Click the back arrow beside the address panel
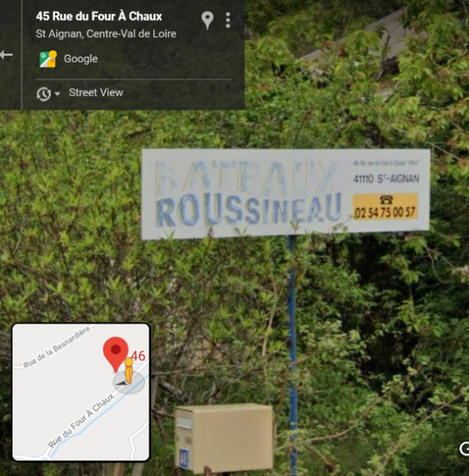 point(6,55)
